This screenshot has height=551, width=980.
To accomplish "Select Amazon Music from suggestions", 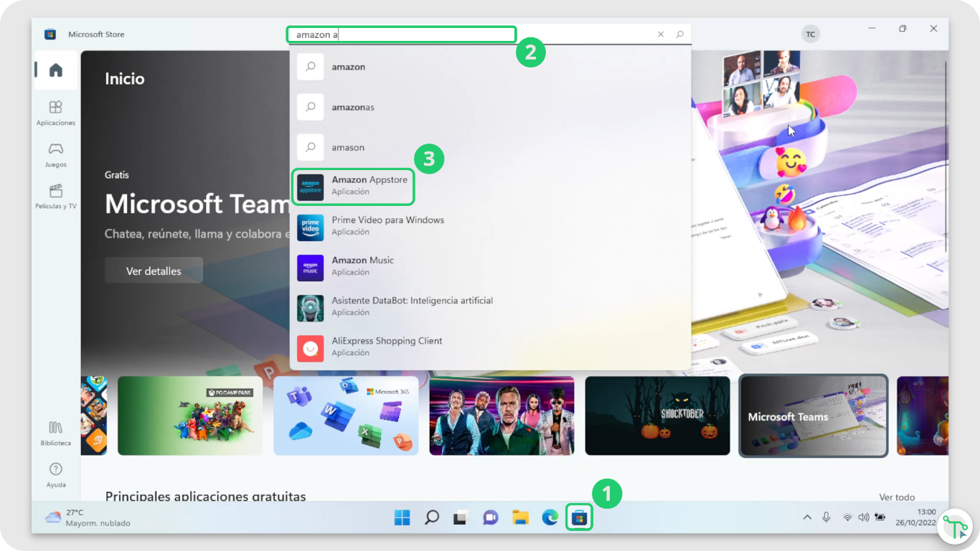I will (x=362, y=266).
